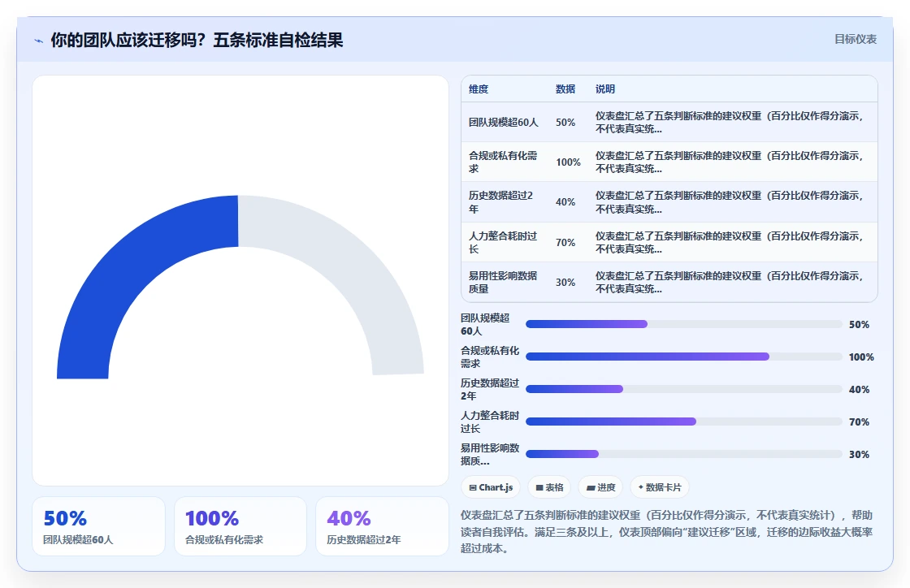Open the 100% 合规或私有化需求 data card
This screenshot has height=588, width=910.
tap(240, 526)
